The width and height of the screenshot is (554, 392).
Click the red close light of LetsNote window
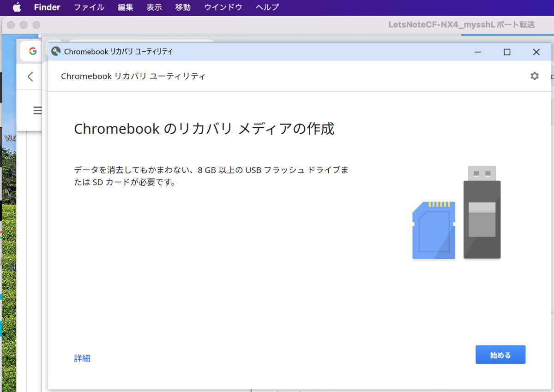point(11,25)
